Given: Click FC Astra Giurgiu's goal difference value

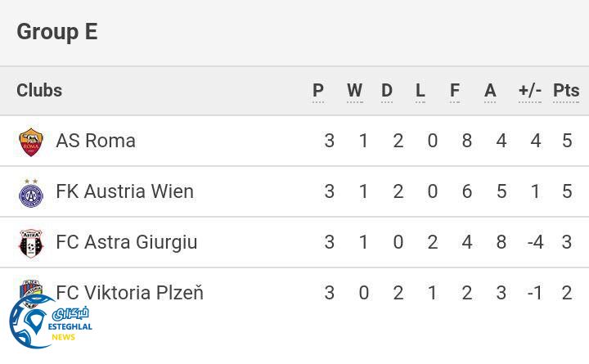Looking at the screenshot, I should [535, 242].
